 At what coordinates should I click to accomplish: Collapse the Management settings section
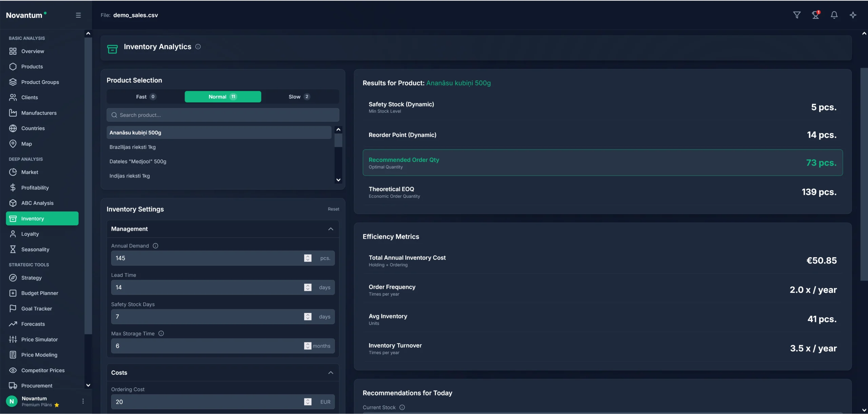pyautogui.click(x=331, y=229)
